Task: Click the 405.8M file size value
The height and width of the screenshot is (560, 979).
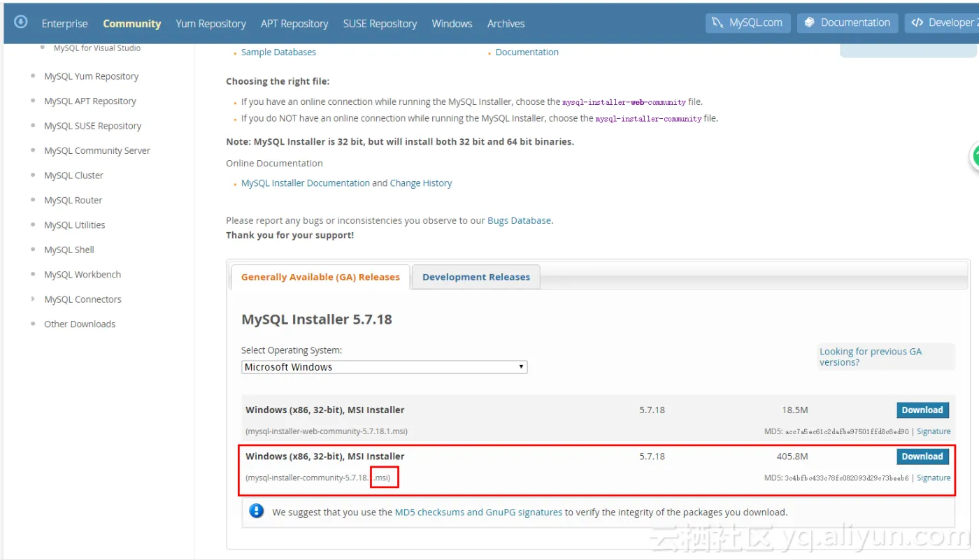Action: pyautogui.click(x=792, y=457)
